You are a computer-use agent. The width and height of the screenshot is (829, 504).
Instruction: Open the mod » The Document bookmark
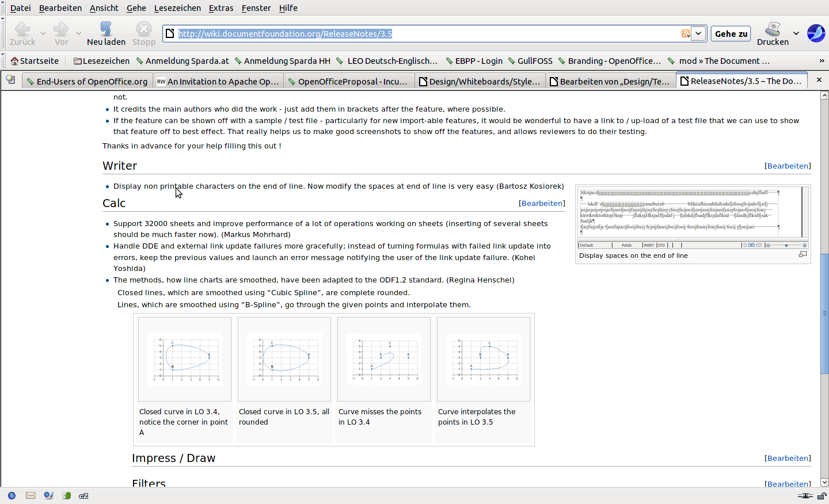click(718, 61)
